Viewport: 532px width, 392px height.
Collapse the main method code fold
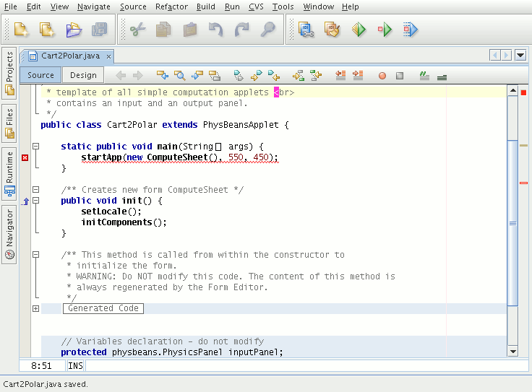click(x=35, y=147)
